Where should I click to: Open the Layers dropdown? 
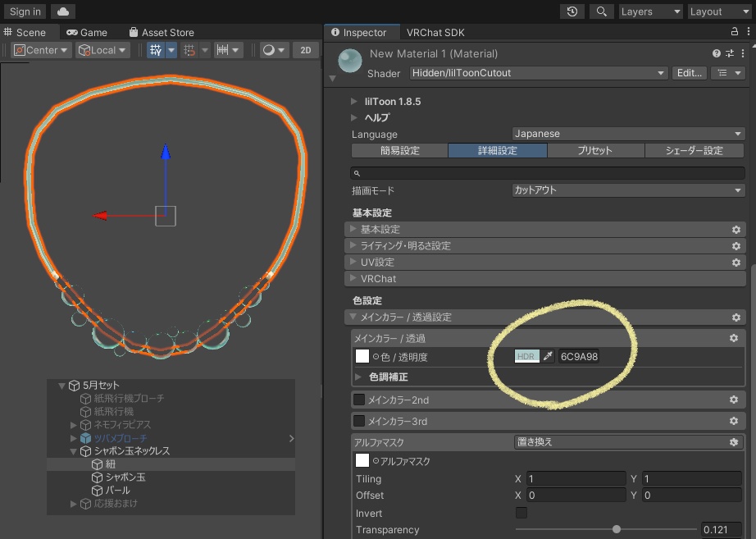[651, 11]
